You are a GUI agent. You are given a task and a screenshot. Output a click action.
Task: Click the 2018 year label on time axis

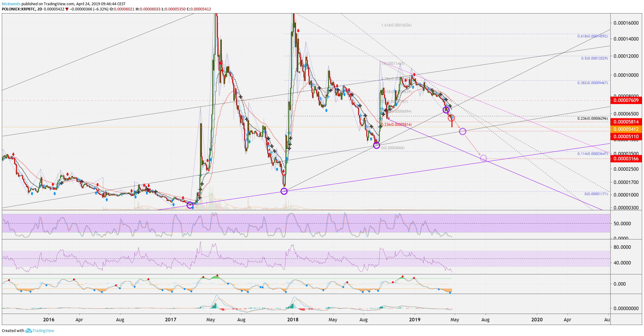point(293,320)
